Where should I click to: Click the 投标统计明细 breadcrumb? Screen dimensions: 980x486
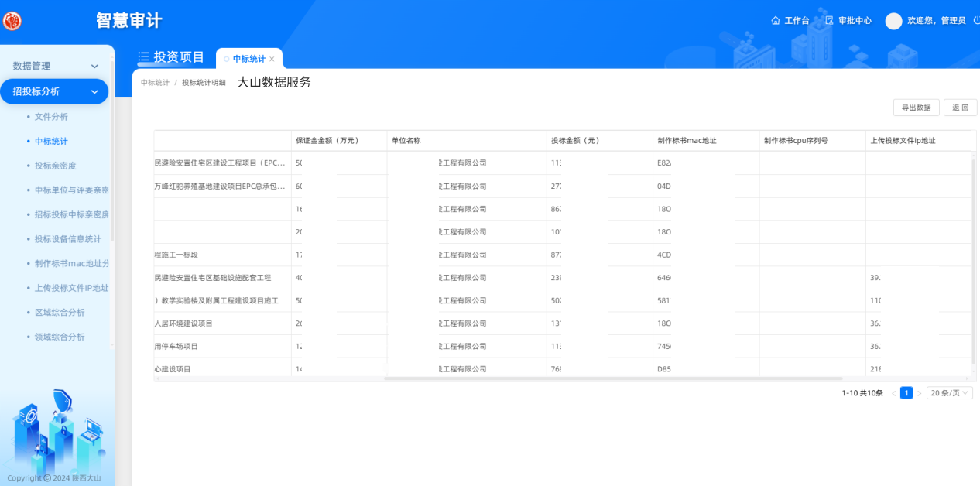pos(204,83)
